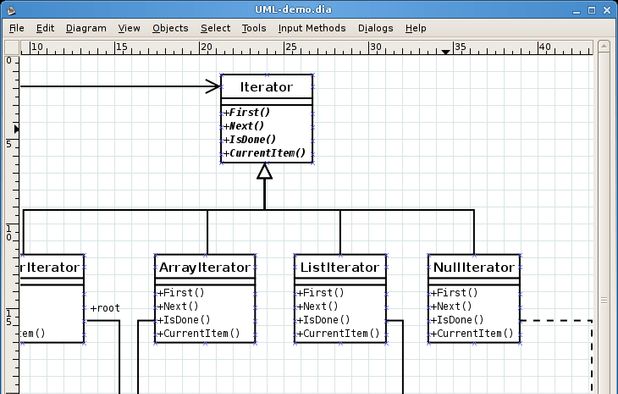This screenshot has height=394, width=618.
Task: Click the horizontal ruler position marker
Action: pyautogui.click(x=446, y=52)
